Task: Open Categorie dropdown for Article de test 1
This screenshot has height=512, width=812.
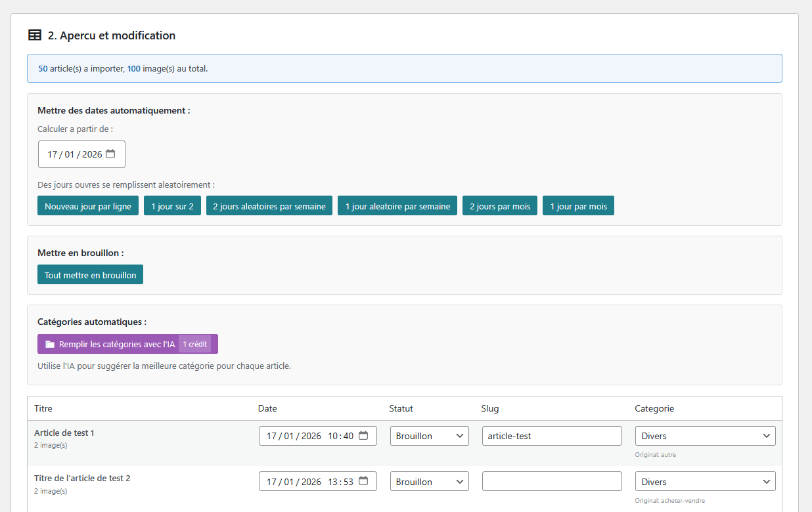Action: point(705,436)
